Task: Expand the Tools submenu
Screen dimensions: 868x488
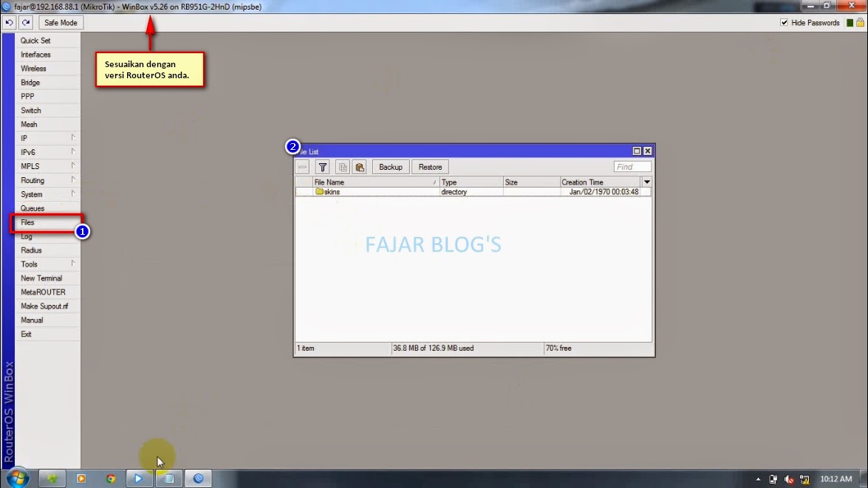Action: [47, 264]
